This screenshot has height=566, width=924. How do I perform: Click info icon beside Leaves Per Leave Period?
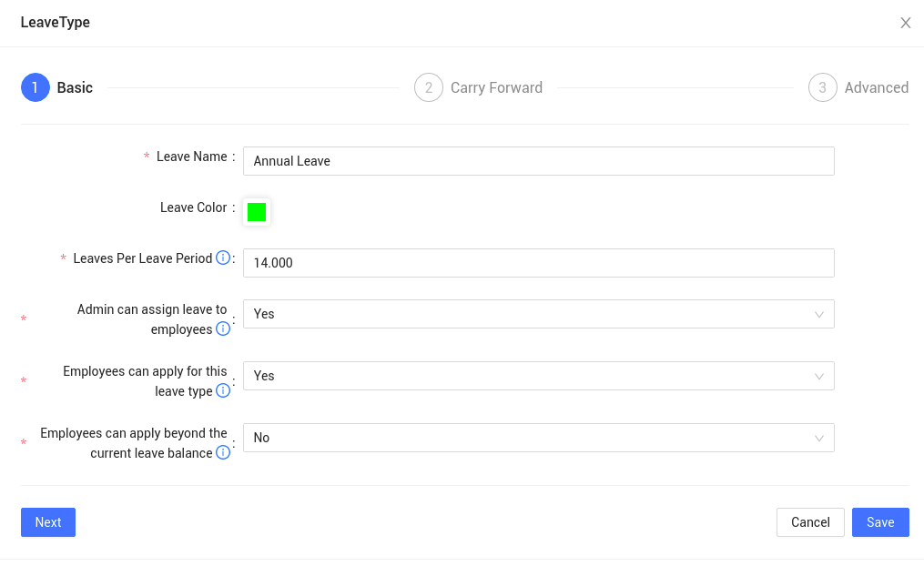[x=222, y=258]
